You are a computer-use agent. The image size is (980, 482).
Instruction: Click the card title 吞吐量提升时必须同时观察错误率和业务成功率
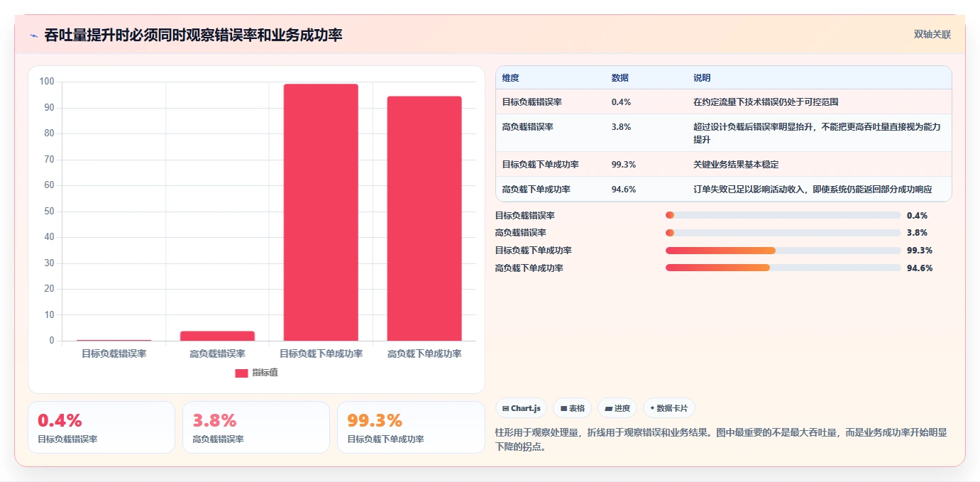click(x=193, y=35)
